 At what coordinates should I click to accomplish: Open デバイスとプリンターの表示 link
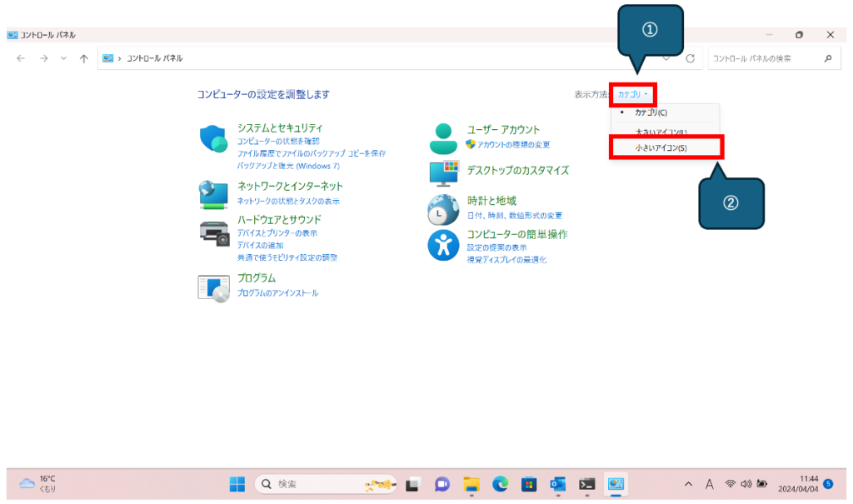(277, 233)
